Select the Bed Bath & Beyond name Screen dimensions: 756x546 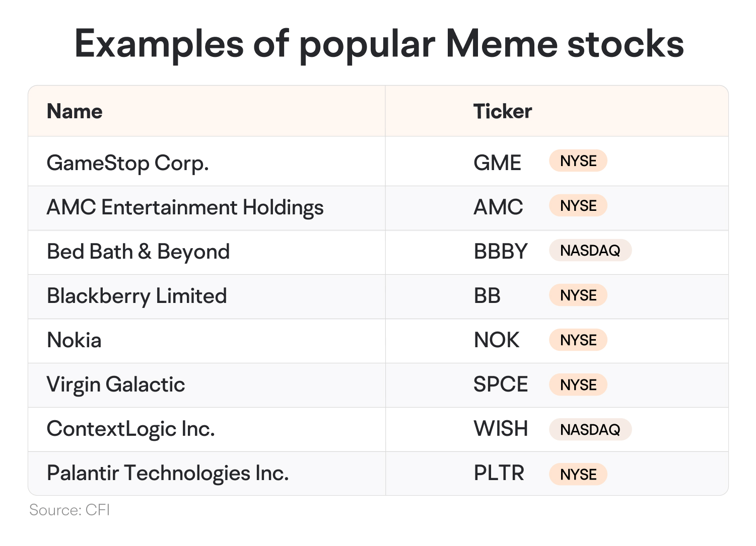coord(138,252)
